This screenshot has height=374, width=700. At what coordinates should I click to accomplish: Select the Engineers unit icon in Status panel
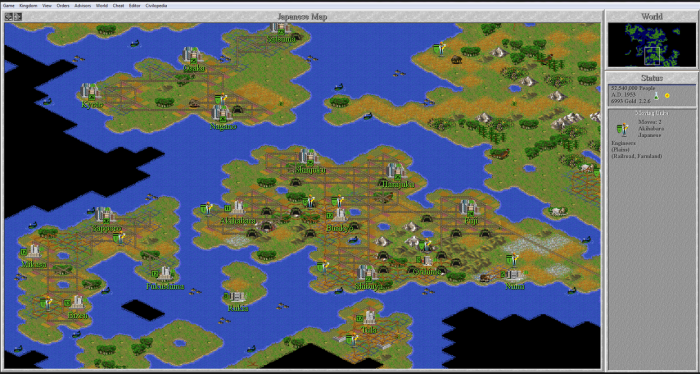tap(620, 130)
